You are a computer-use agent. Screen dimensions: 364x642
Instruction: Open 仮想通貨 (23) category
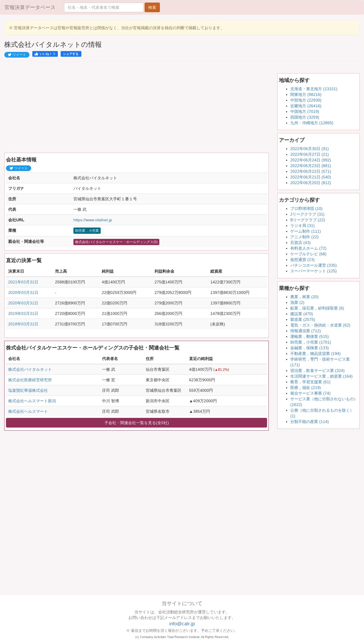coord(302,260)
